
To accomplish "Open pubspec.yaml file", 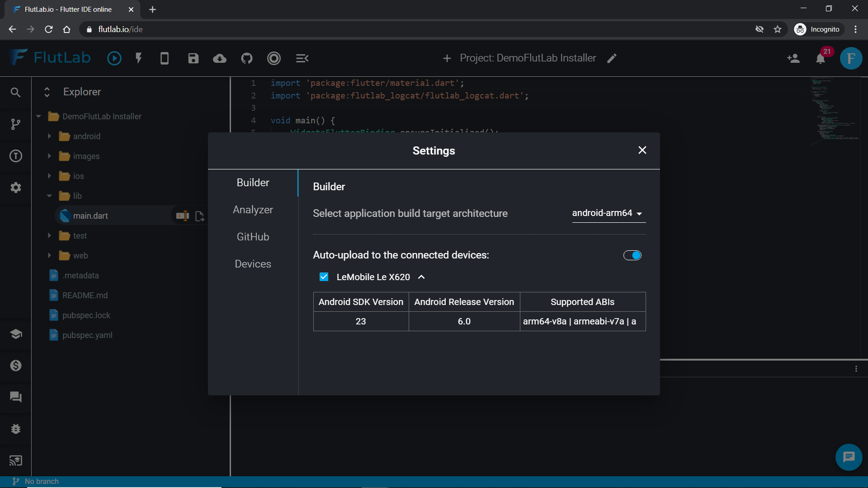I will coord(87,335).
